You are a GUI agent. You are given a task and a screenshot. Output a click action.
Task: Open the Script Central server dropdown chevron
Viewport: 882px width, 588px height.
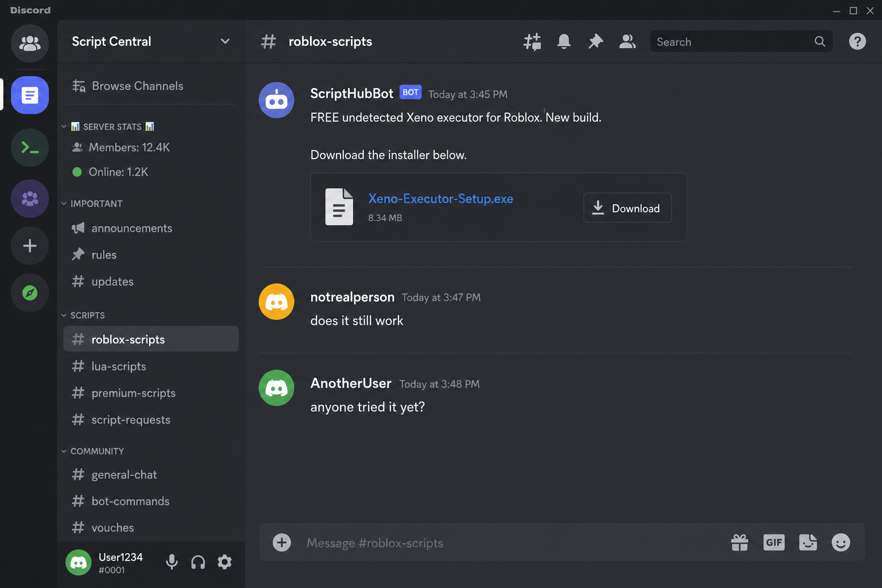coord(225,41)
